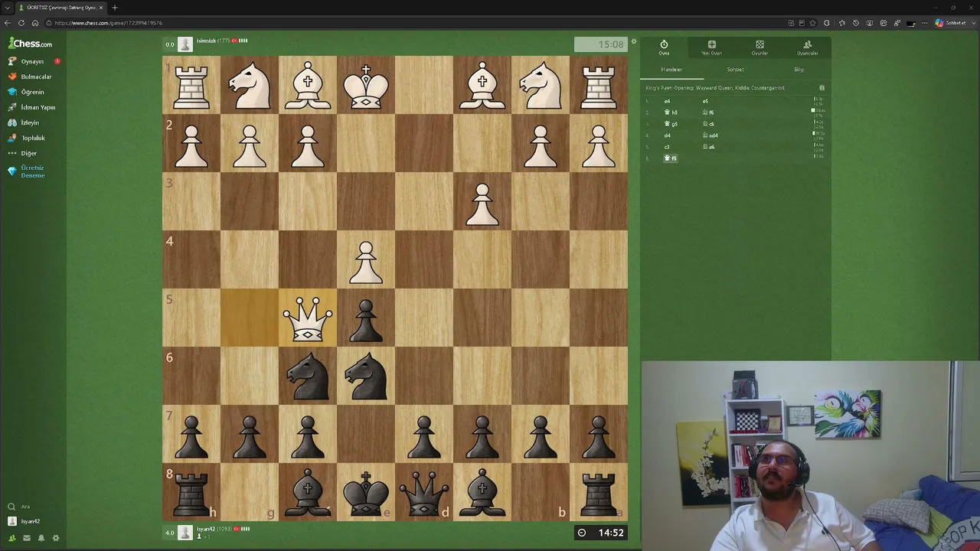Click opponent isimsizk's avatar above the board
The width and height of the screenshot is (980, 551).
tap(185, 44)
